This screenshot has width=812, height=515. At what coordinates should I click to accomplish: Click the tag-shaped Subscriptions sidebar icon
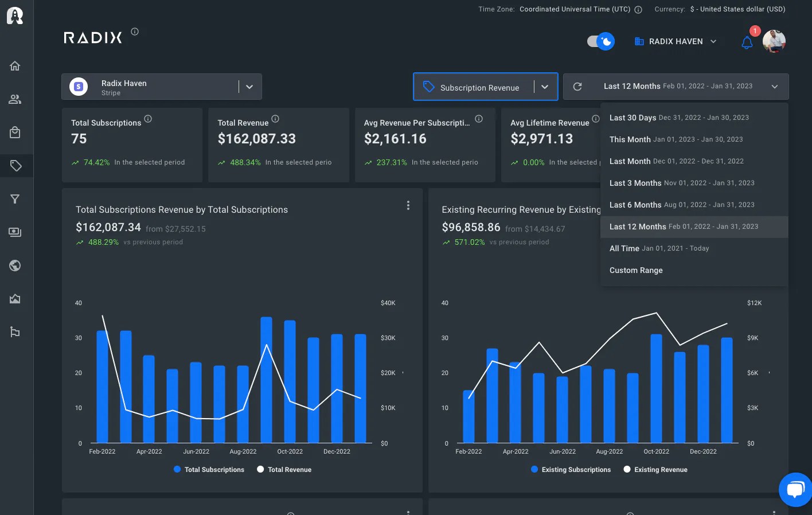tap(15, 165)
